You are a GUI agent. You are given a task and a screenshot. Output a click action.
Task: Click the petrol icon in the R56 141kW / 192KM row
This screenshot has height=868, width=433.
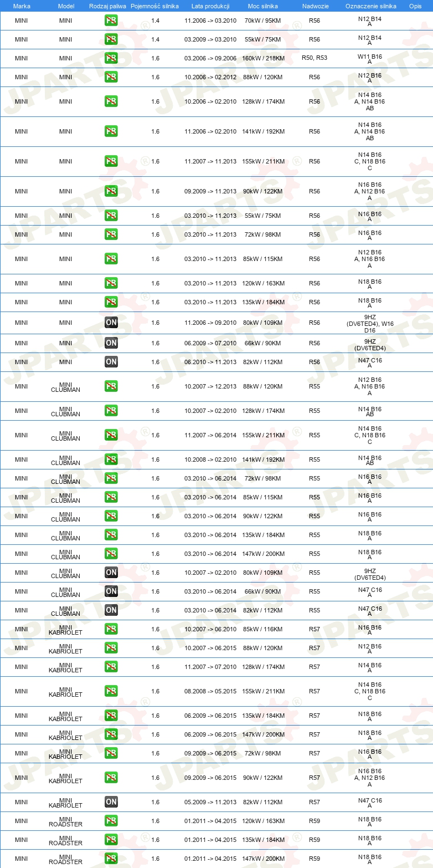[111, 131]
